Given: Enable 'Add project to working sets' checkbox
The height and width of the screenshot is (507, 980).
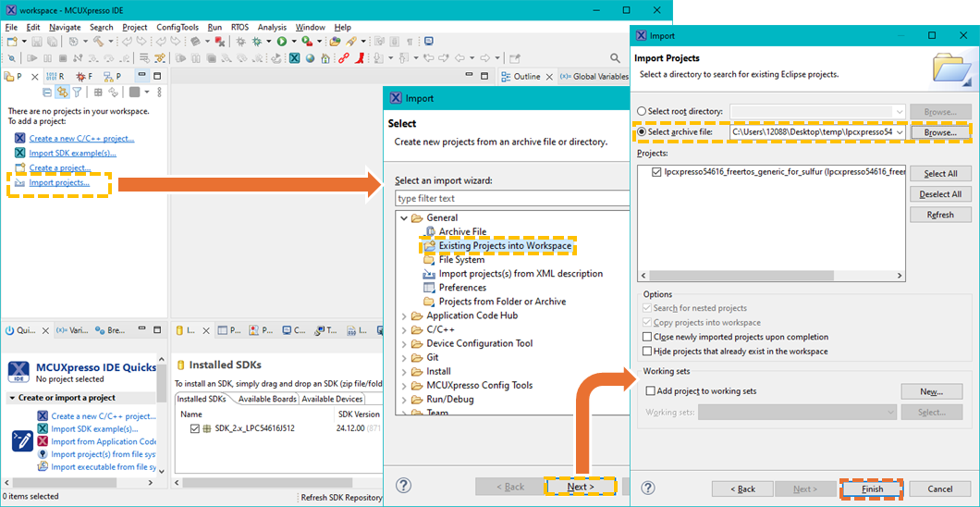Looking at the screenshot, I should click(651, 391).
